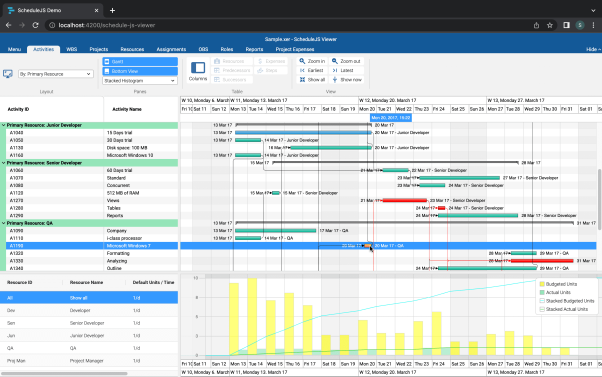602x377 pixels.
Task: View site information icon in address bar
Action: (x=52, y=25)
